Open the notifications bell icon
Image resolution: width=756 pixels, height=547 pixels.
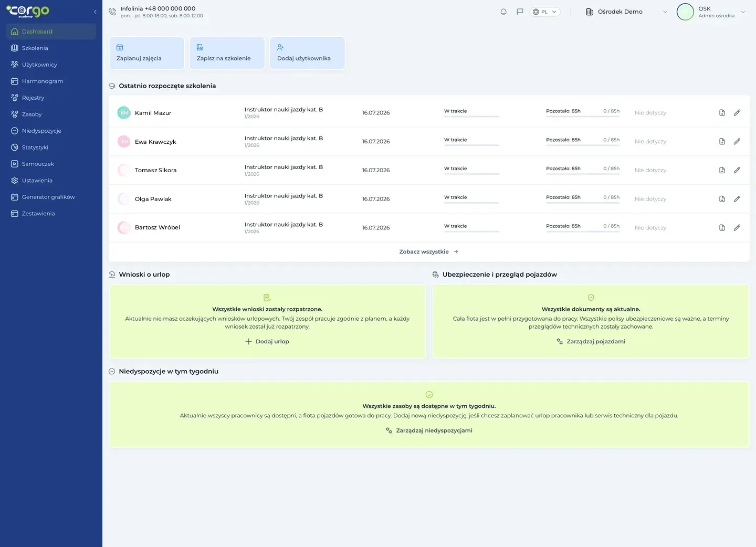click(503, 12)
